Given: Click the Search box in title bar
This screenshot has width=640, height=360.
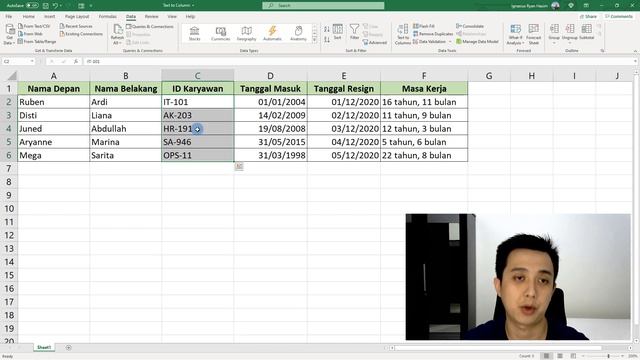Looking at the screenshot, I should point(323,6).
